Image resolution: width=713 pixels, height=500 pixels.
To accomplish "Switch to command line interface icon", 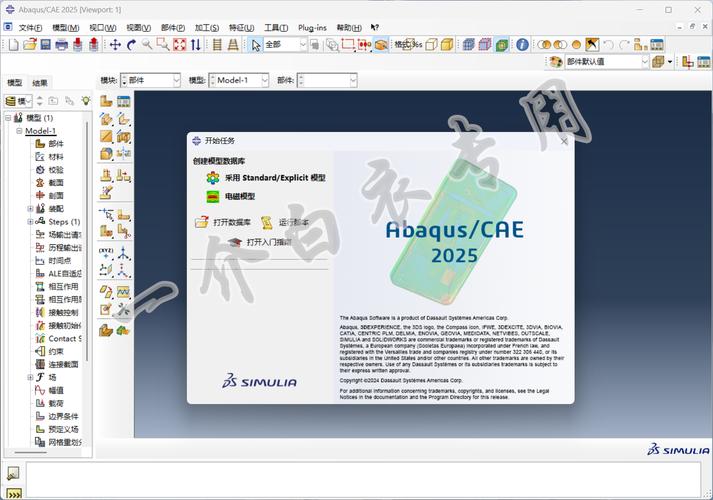I will 14,494.
